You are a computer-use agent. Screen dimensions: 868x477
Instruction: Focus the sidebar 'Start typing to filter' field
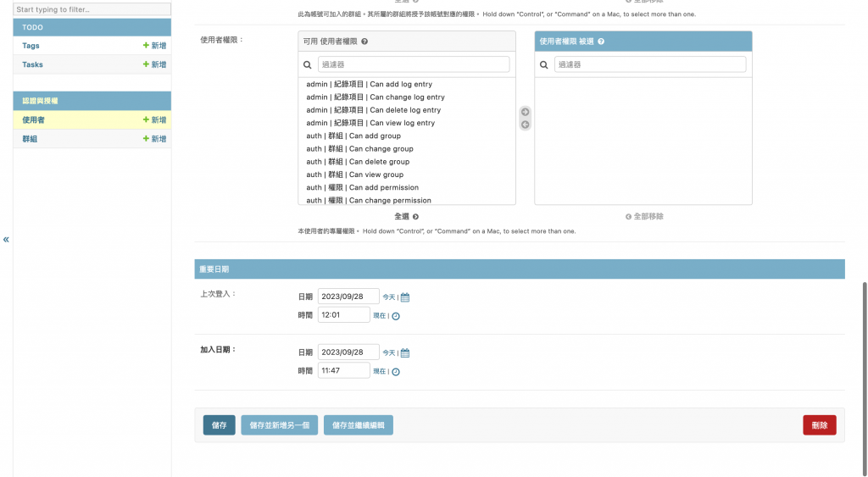(x=92, y=8)
